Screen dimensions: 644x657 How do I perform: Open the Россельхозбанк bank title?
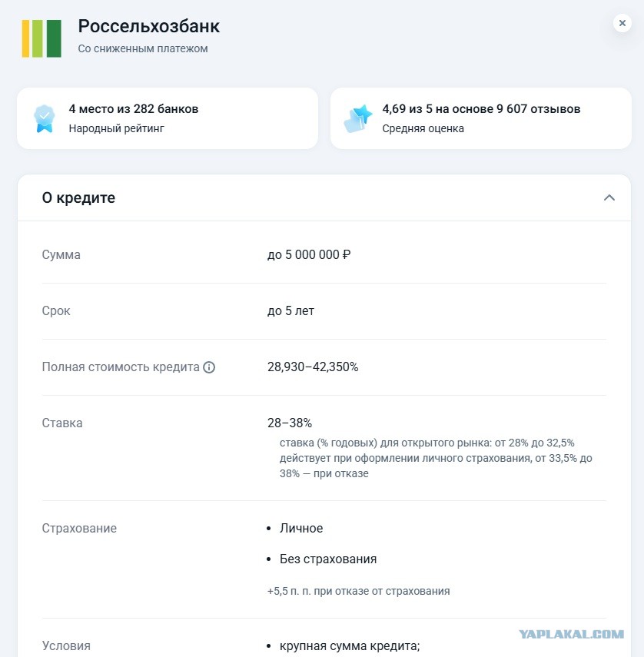[x=149, y=26]
